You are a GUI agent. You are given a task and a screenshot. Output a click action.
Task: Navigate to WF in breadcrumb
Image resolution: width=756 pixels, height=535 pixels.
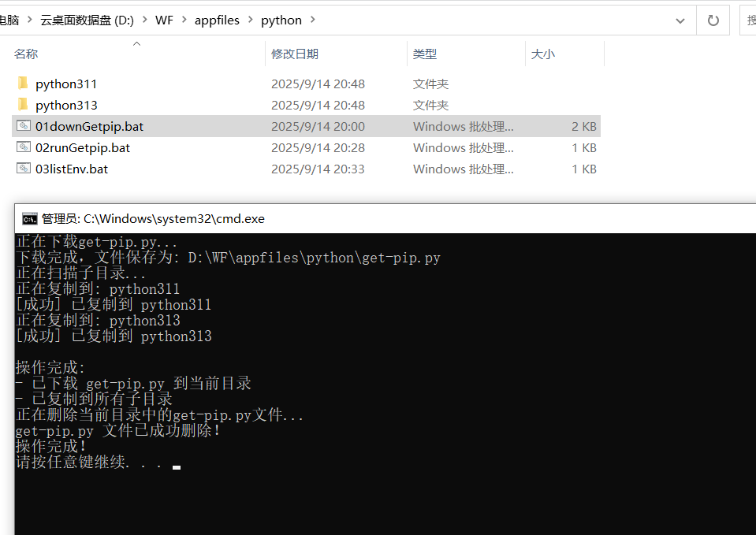[164, 20]
